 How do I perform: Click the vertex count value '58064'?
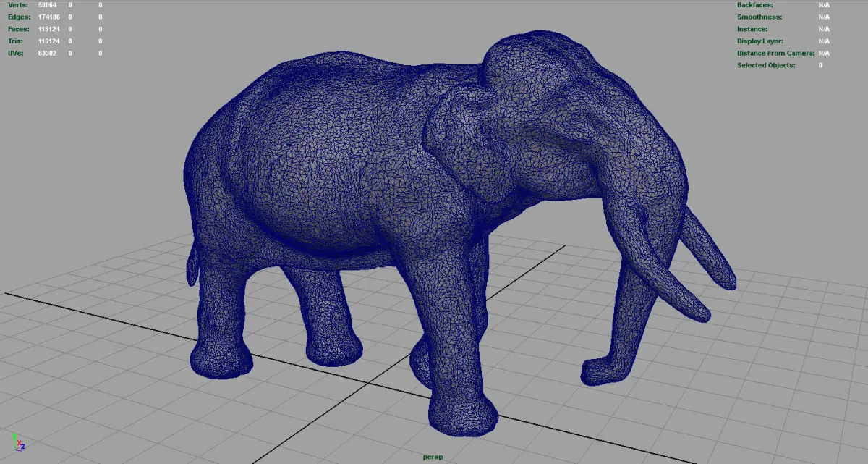[48, 5]
